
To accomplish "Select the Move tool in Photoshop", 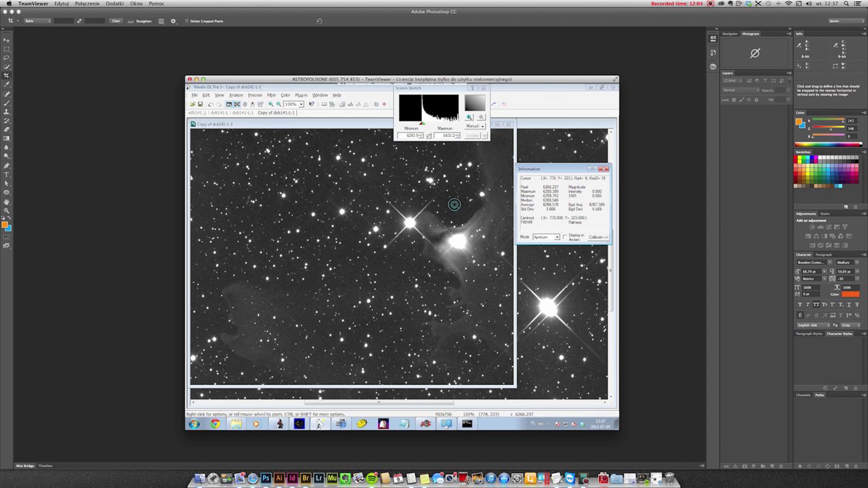I will (6, 40).
